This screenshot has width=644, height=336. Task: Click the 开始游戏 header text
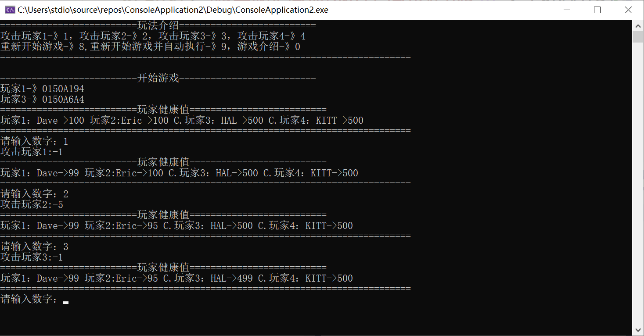158,78
